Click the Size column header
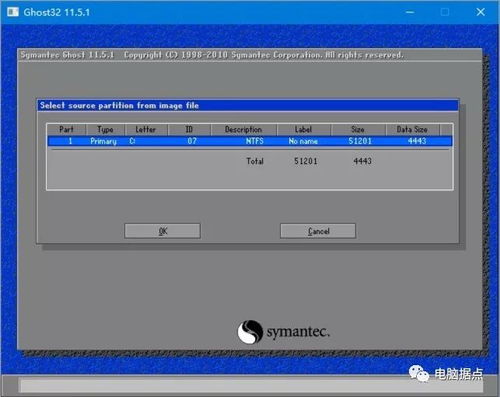This screenshot has height=397, width=500. click(x=358, y=129)
